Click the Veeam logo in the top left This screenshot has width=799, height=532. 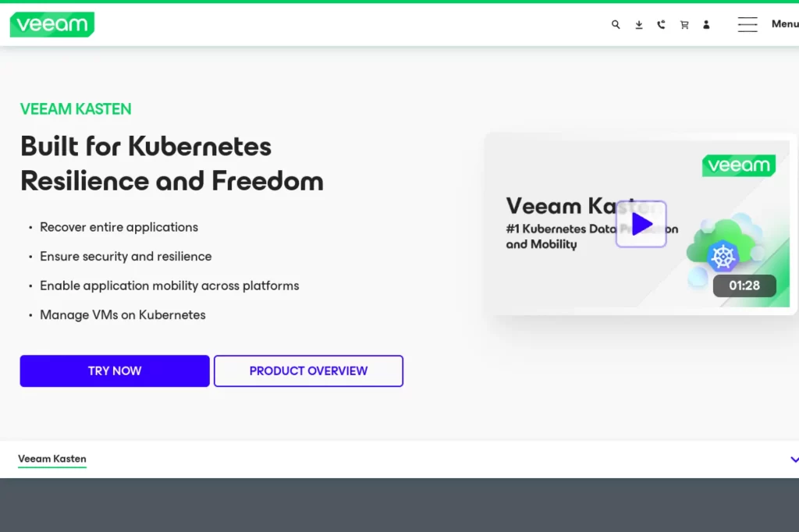51,24
